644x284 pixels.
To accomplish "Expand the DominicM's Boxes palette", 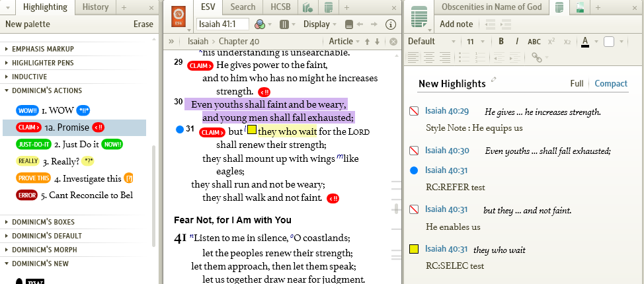I will point(43,222).
